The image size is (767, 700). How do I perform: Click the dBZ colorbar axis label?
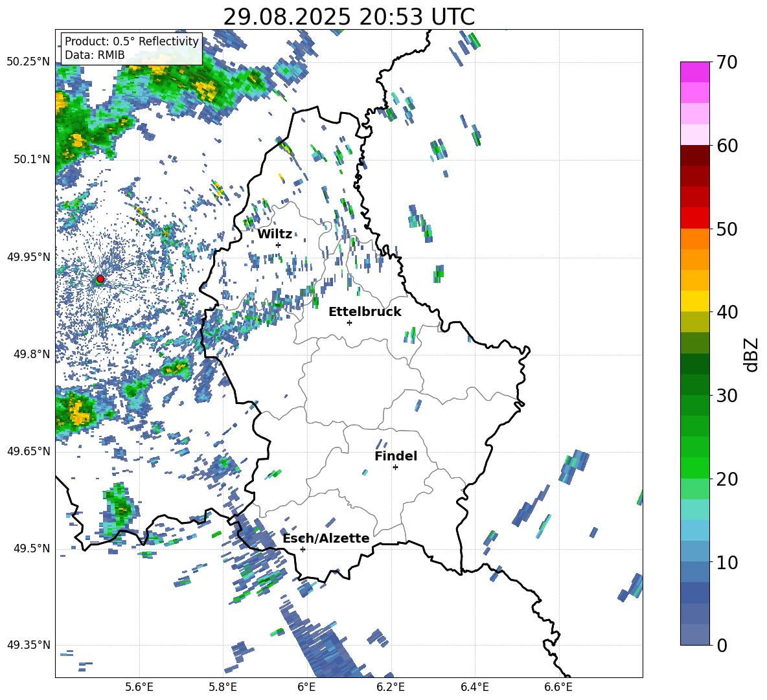point(751,354)
